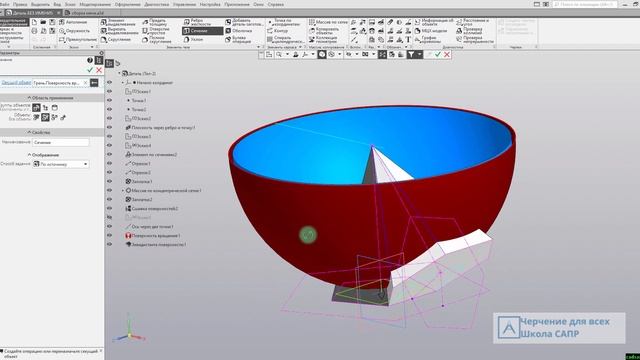Select Поверхность вращения:1 in the tree
Screen dimensions: 640x360
pyautogui.click(x=152, y=236)
